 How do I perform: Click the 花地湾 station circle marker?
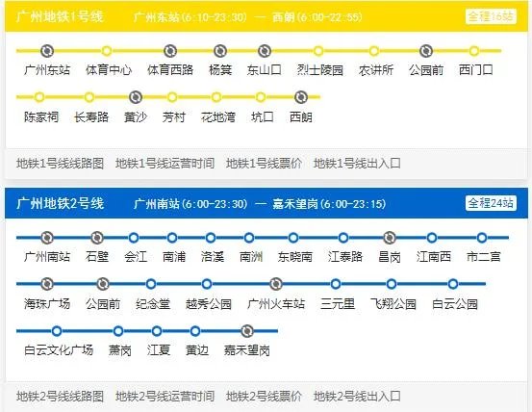click(x=216, y=97)
